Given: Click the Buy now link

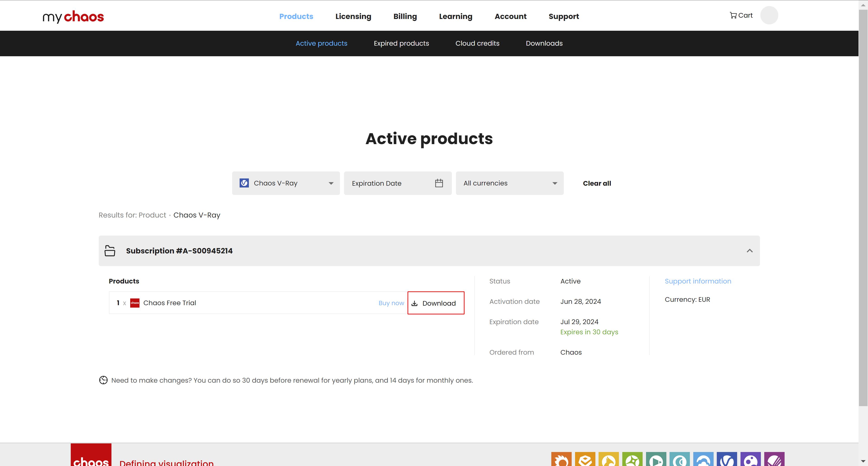Looking at the screenshot, I should [x=391, y=303].
